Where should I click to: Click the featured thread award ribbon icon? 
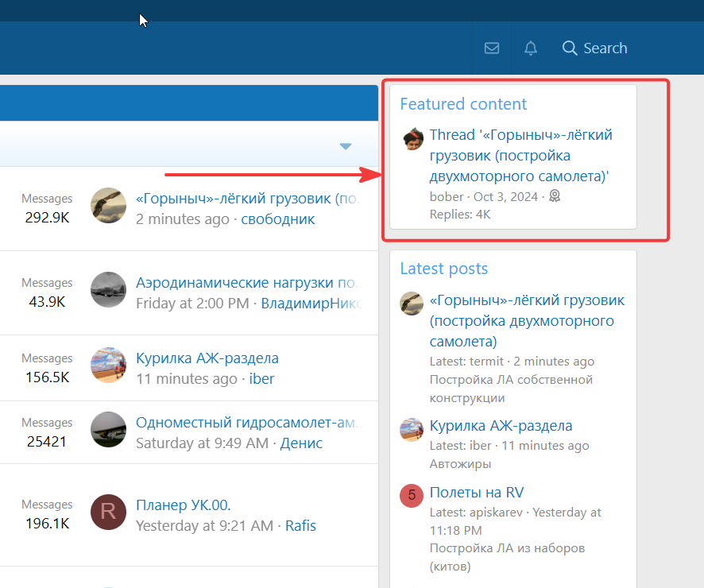click(555, 195)
